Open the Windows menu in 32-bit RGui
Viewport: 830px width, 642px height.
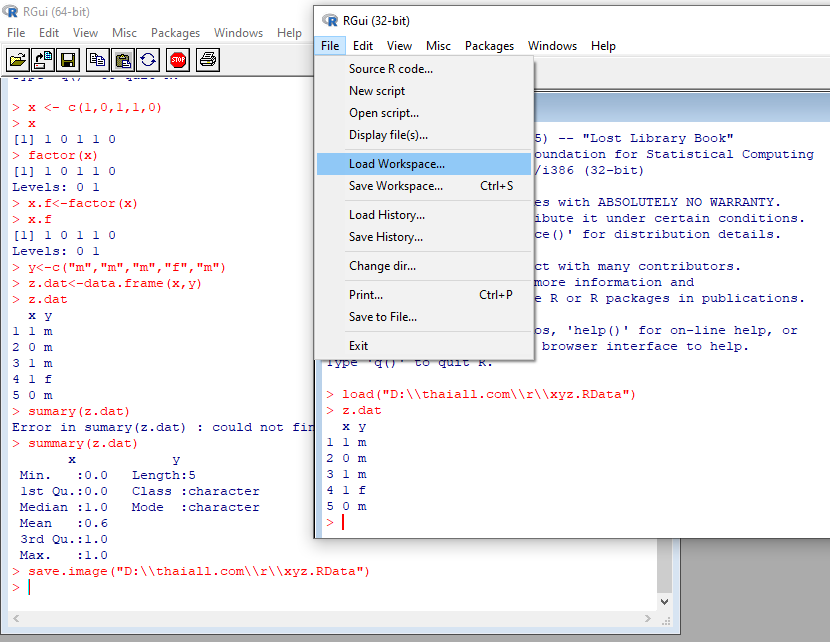(x=552, y=46)
